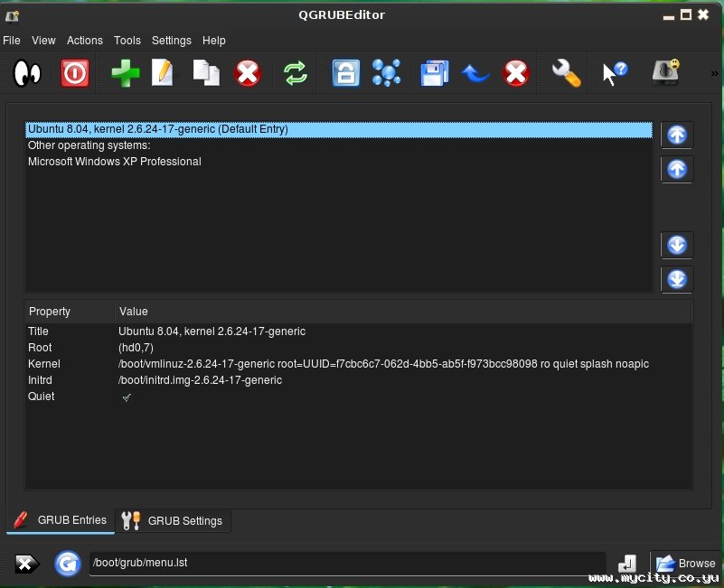Screen dimensions: 724x588
Task: Click the Kernel value /boot/vmlinuz line
Action: [383, 364]
